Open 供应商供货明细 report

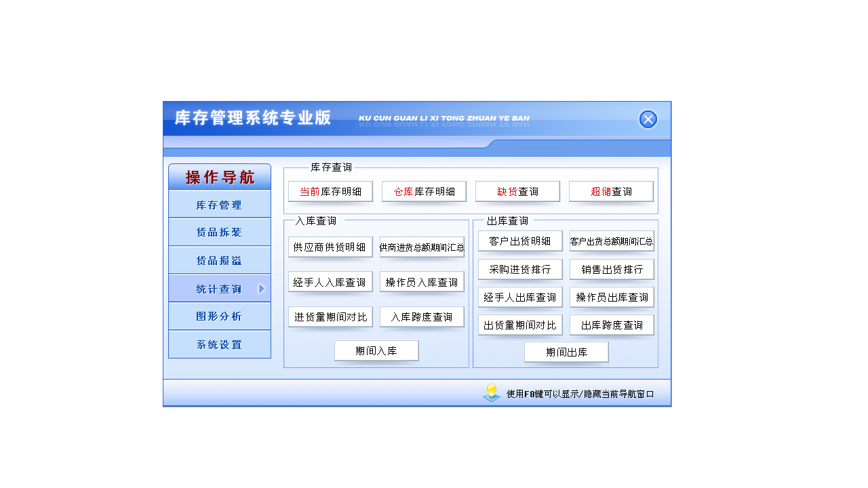click(x=330, y=247)
